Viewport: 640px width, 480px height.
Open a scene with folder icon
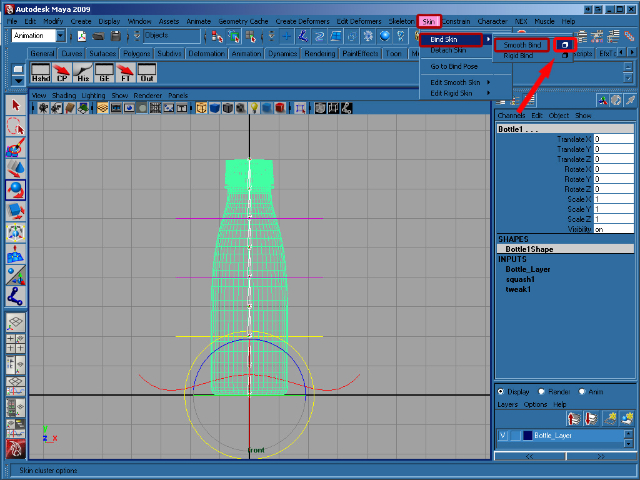[x=98, y=36]
